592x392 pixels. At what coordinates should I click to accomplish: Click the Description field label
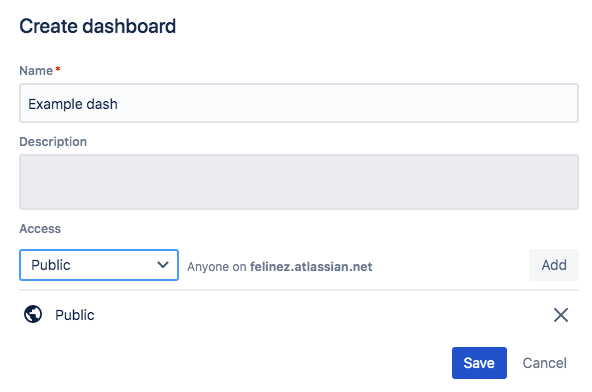click(x=53, y=142)
